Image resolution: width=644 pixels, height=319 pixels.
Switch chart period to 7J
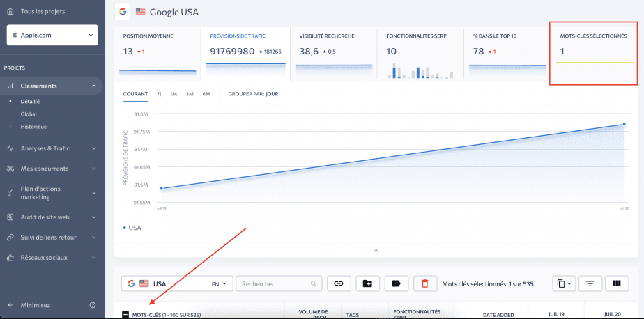(159, 94)
